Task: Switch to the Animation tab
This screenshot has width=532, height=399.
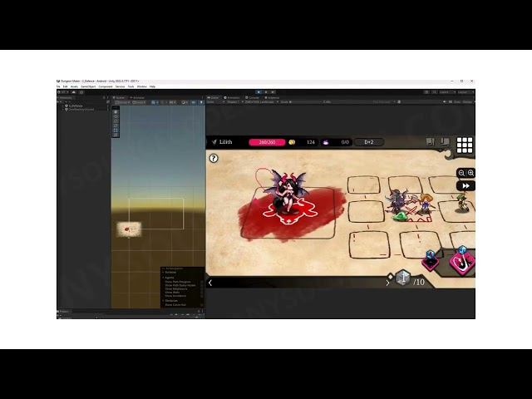Action: click(x=232, y=98)
